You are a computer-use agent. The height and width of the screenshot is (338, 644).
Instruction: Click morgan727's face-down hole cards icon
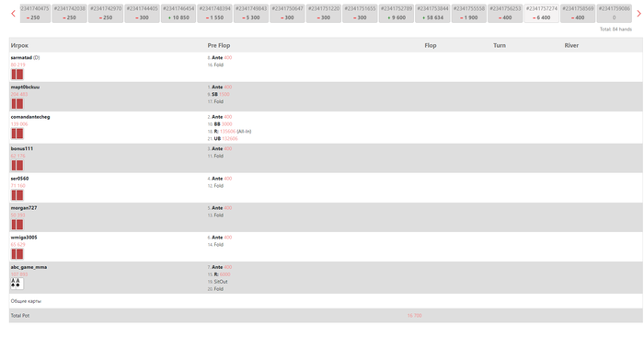pyautogui.click(x=17, y=225)
